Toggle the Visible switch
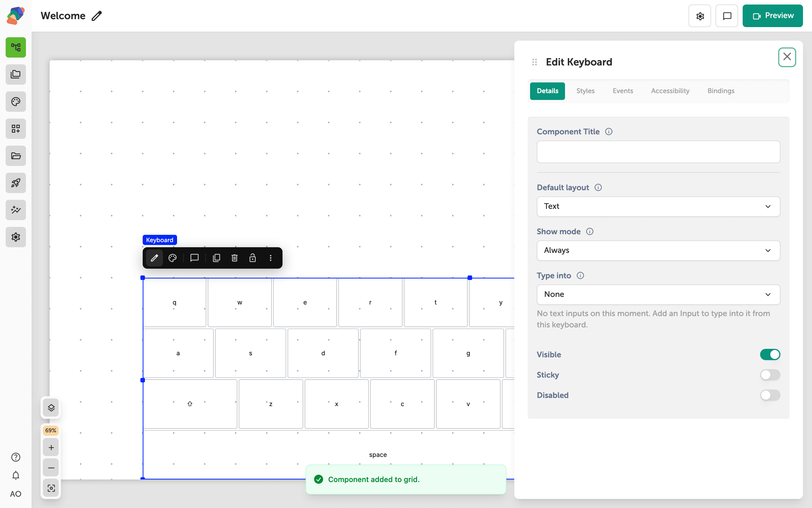This screenshot has width=812, height=508. coord(770,354)
